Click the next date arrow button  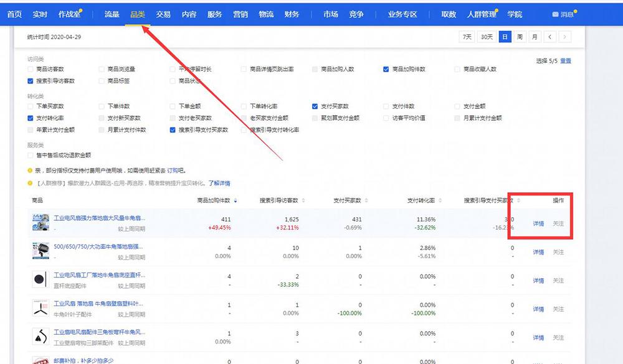coord(565,37)
